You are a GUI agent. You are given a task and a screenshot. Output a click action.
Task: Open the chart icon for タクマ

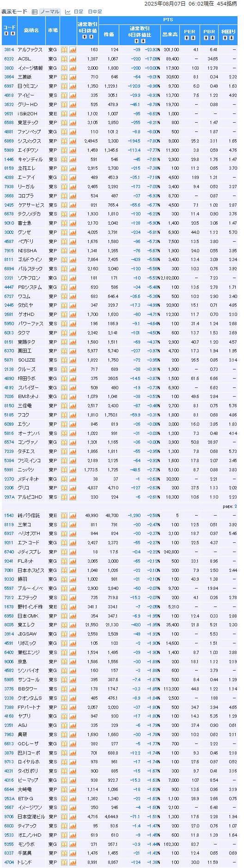point(73,333)
